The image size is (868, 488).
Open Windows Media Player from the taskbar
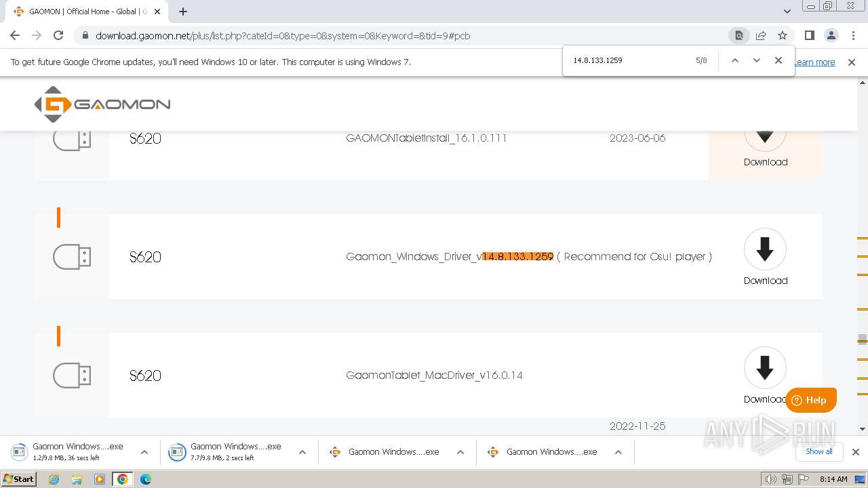(x=100, y=479)
